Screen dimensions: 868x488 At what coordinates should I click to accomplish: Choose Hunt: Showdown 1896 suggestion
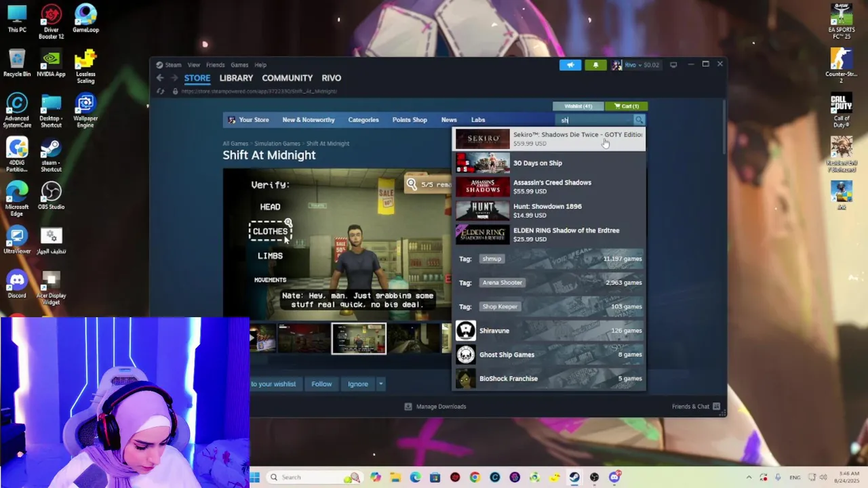[x=549, y=211]
